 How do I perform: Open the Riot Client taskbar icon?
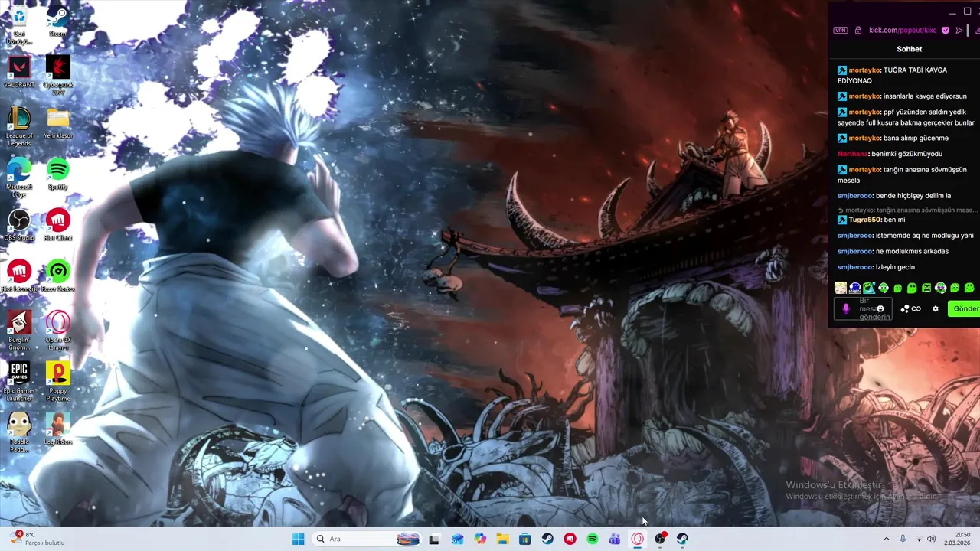pos(570,539)
